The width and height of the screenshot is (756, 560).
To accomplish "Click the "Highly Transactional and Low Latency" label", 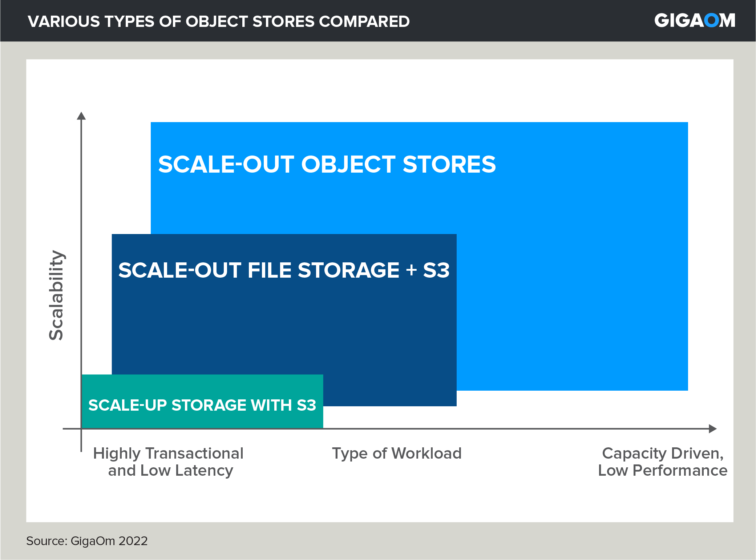I will [169, 462].
